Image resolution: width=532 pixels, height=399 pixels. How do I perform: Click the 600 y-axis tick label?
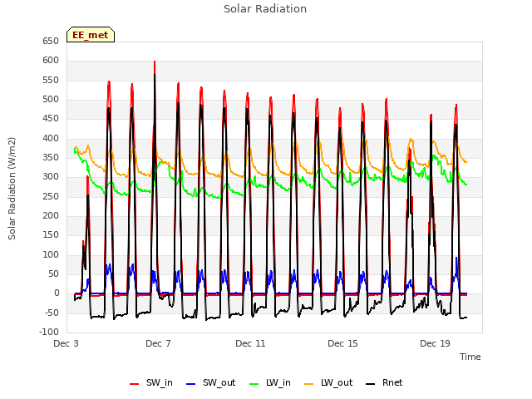[51, 61]
